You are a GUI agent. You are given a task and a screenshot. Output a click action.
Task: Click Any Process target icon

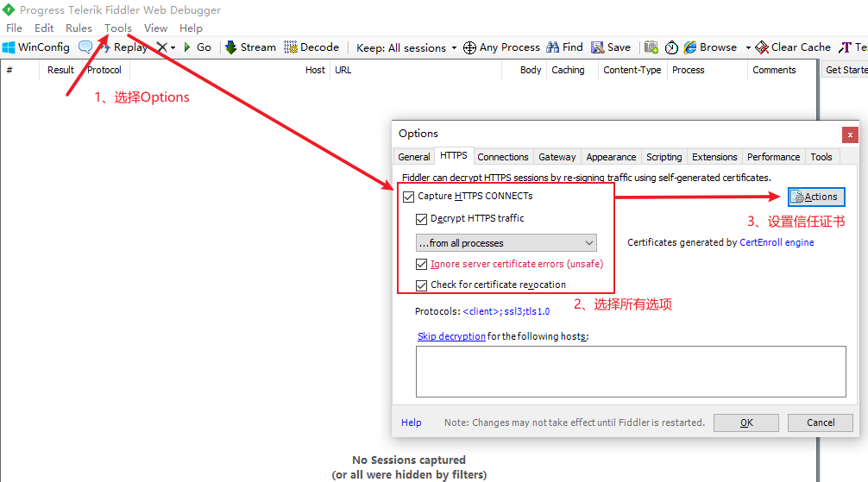469,48
